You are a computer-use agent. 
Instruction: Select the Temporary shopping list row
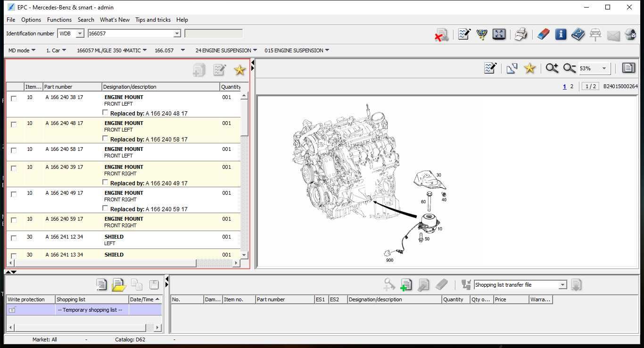pyautogui.click(x=84, y=310)
